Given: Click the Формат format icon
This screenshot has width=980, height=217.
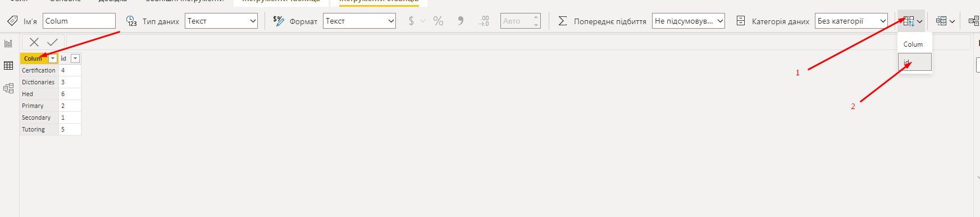Looking at the screenshot, I should (x=278, y=21).
